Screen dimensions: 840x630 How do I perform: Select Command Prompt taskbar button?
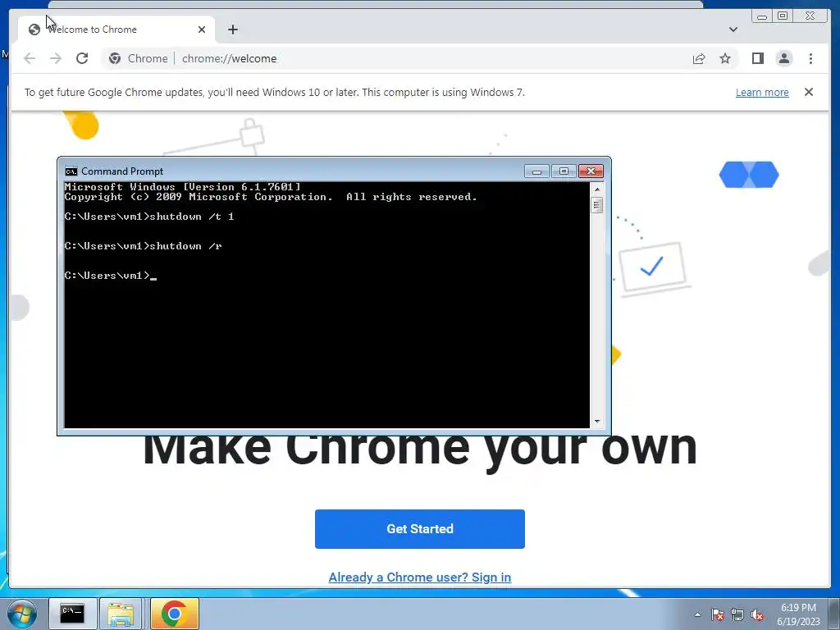click(72, 614)
